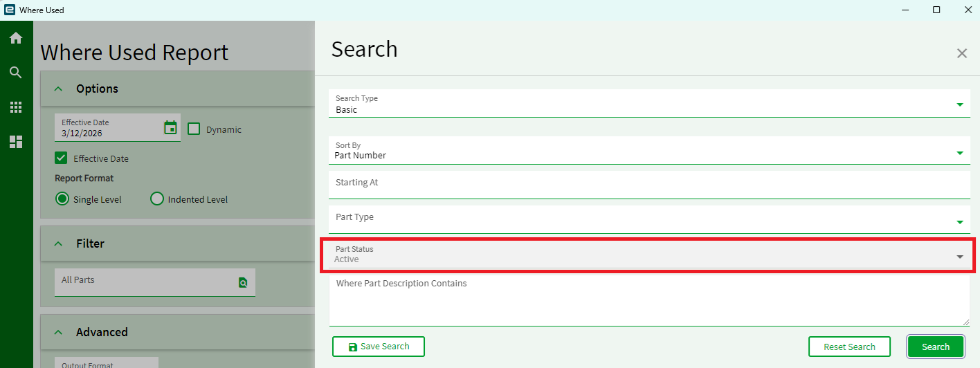980x368 pixels.
Task: Click the Save Search button
Action: (x=379, y=347)
